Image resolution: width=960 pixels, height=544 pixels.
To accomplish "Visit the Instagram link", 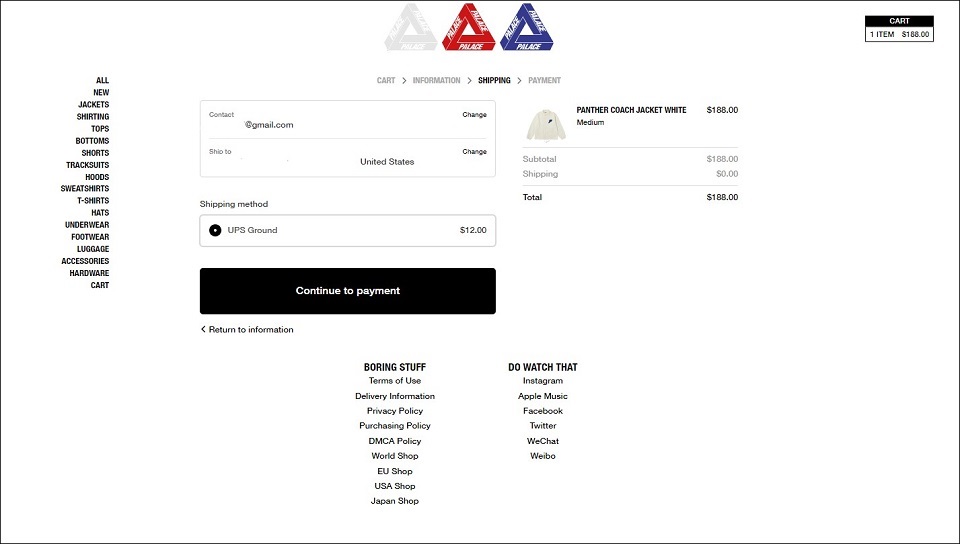I will tap(543, 381).
